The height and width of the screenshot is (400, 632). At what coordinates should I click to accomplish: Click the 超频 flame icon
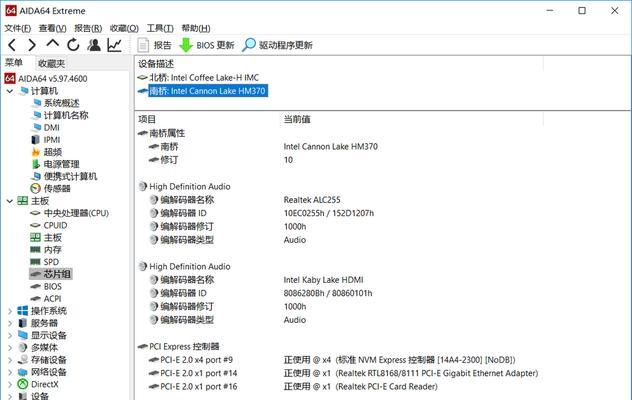tap(36, 152)
